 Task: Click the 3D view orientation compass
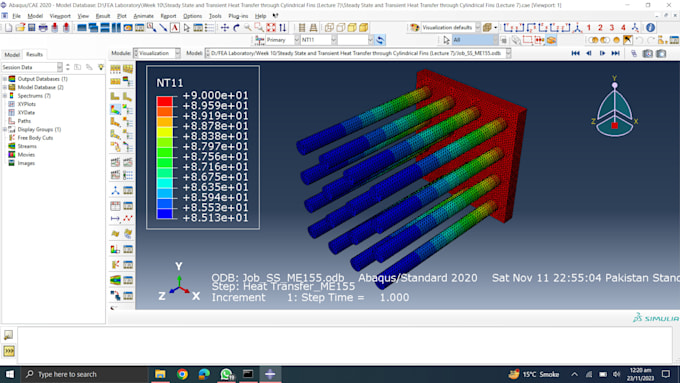point(615,108)
